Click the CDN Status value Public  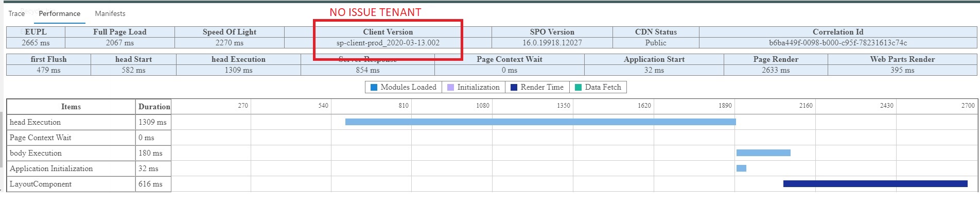[656, 43]
